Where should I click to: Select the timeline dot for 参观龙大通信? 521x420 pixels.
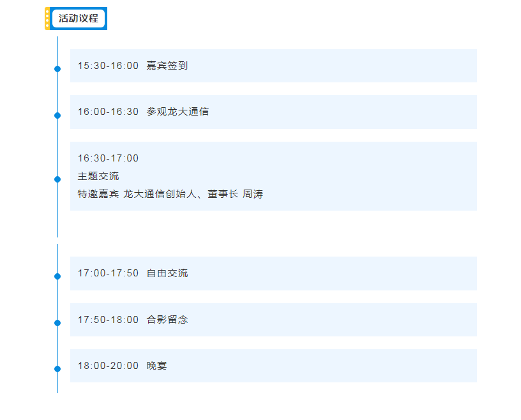[57, 116]
